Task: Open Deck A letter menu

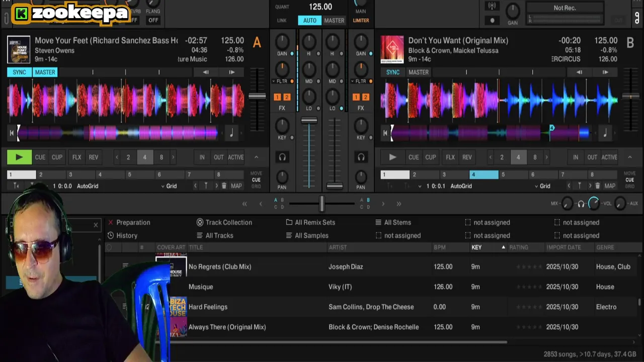Action: pyautogui.click(x=257, y=43)
